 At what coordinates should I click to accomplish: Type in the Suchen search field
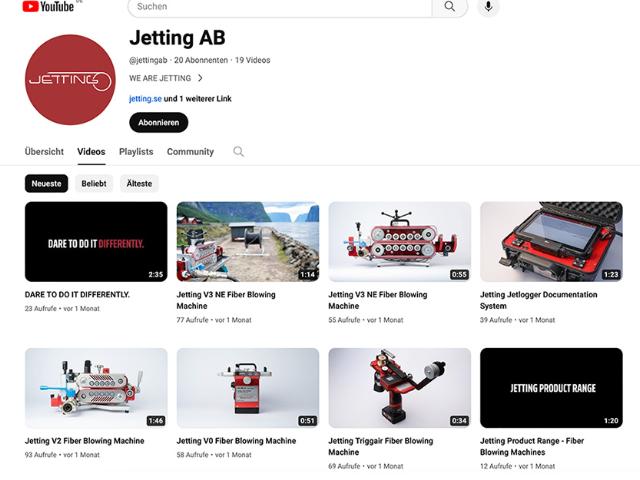[280, 7]
